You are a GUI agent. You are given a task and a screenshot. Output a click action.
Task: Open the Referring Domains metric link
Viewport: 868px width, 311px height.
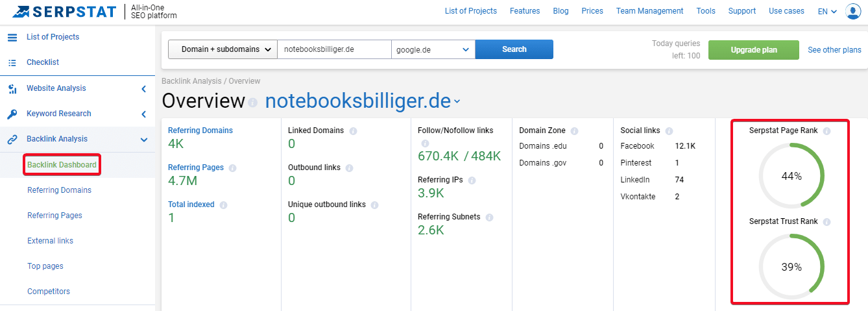pos(200,131)
